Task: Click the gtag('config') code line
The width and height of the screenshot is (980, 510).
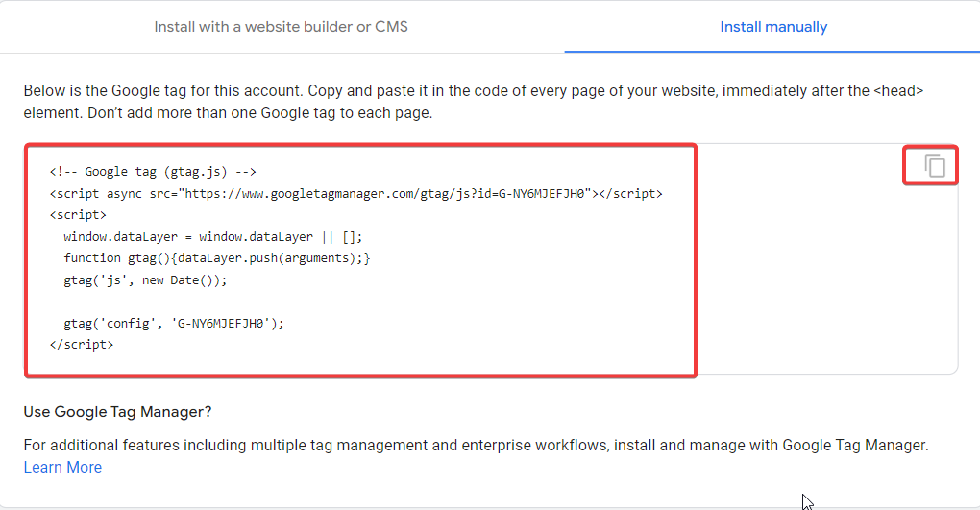Action: 174,324
